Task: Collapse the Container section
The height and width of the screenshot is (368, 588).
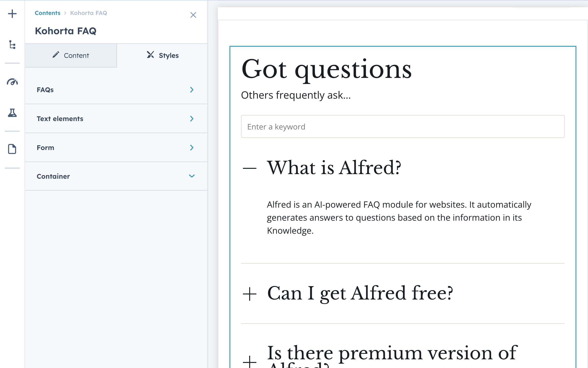Action: 116,176
